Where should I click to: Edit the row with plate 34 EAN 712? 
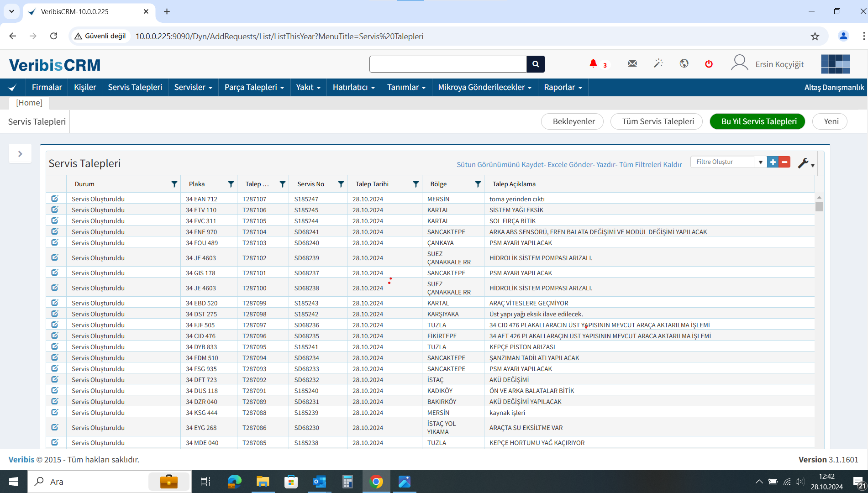click(55, 199)
